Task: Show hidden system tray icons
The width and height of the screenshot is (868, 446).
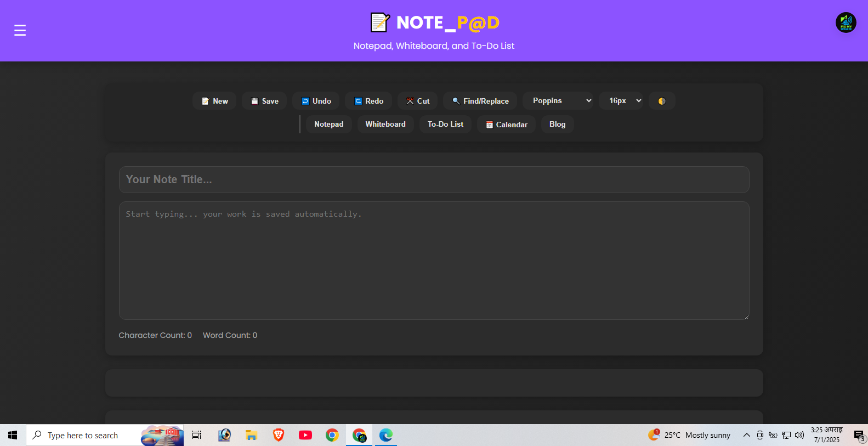Action: click(x=746, y=435)
